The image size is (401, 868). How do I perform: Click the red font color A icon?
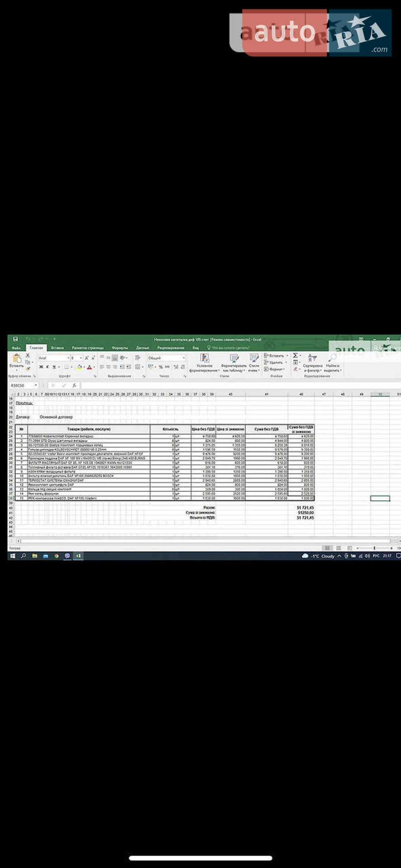pos(90,367)
